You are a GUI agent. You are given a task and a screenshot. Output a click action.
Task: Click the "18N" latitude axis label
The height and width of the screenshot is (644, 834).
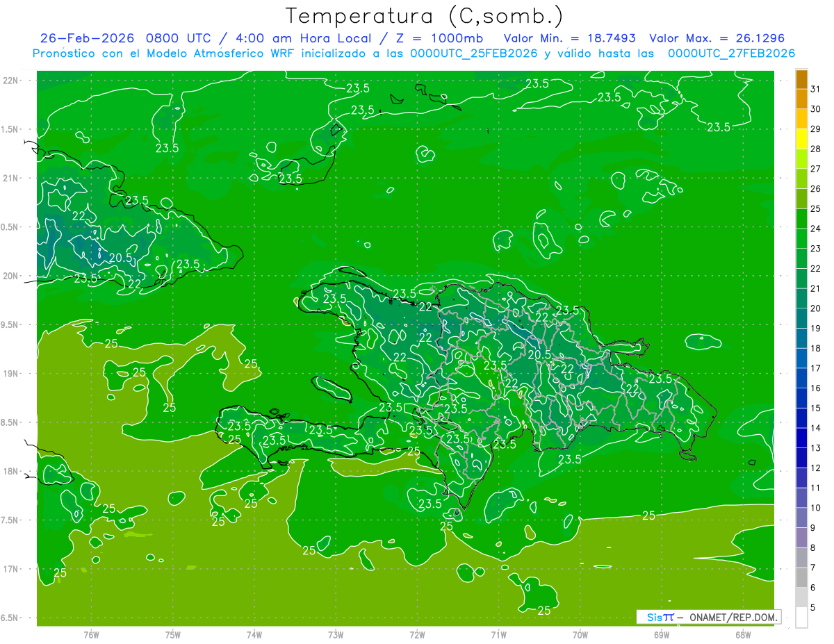coord(12,471)
